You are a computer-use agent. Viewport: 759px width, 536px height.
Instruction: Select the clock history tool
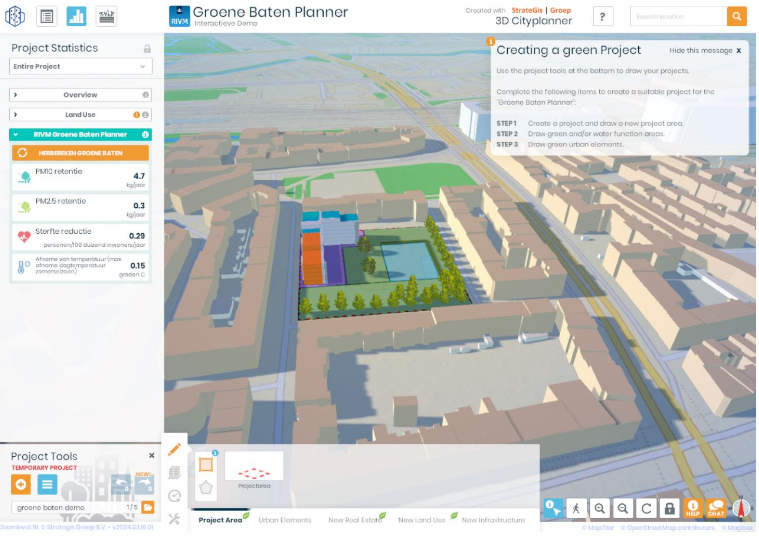pyautogui.click(x=174, y=496)
